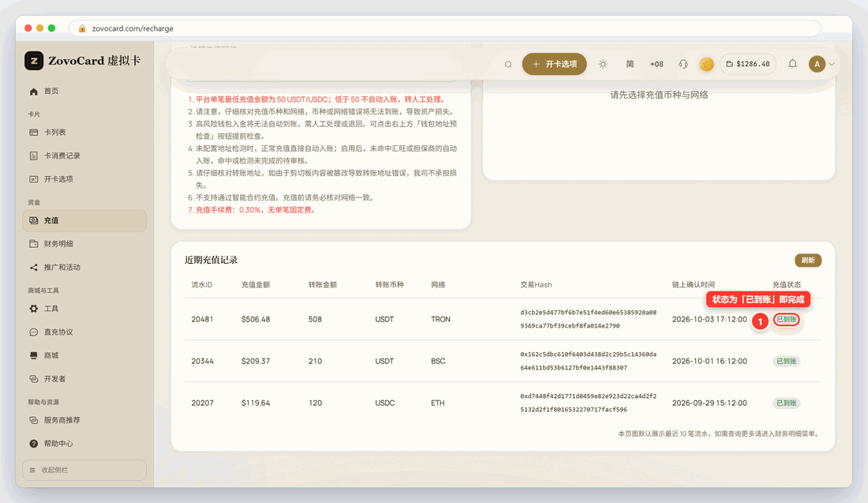Image resolution: width=868 pixels, height=503 pixels.
Task: Click the TRON network cell
Action: 440,319
